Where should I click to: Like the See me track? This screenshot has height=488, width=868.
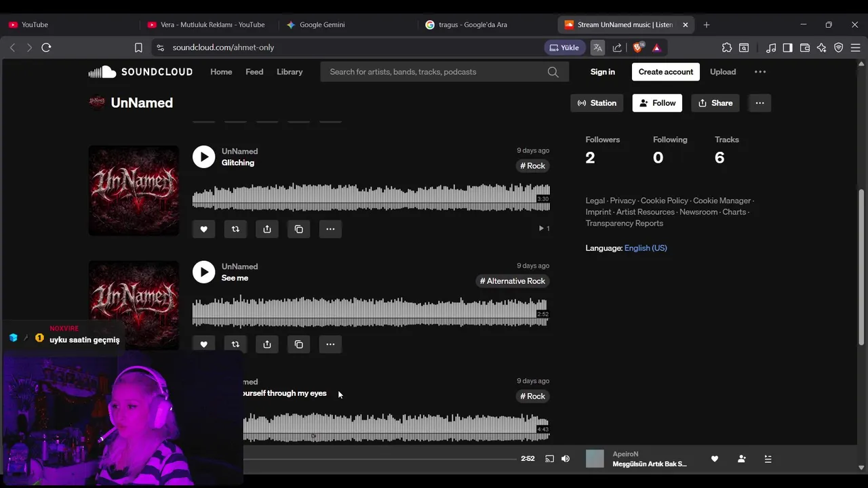[203, 344]
